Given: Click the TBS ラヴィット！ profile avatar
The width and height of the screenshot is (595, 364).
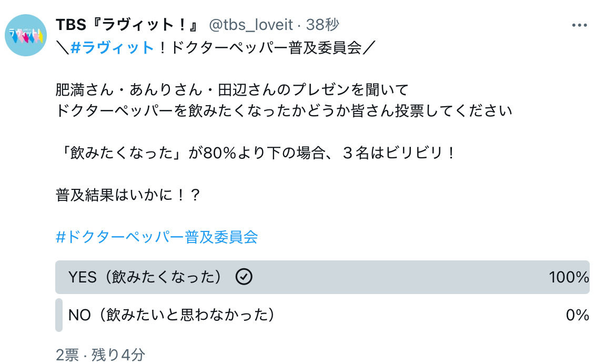Looking at the screenshot, I should click(x=26, y=36).
